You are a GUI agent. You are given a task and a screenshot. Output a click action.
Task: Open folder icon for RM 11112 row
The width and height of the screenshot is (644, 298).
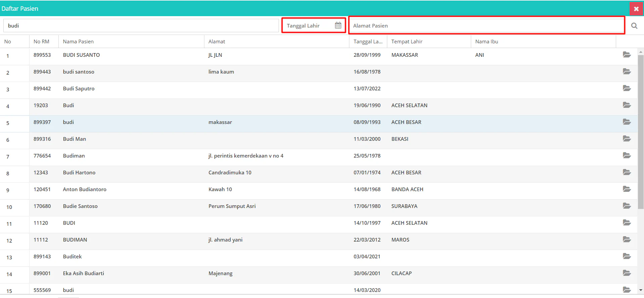[x=627, y=239]
